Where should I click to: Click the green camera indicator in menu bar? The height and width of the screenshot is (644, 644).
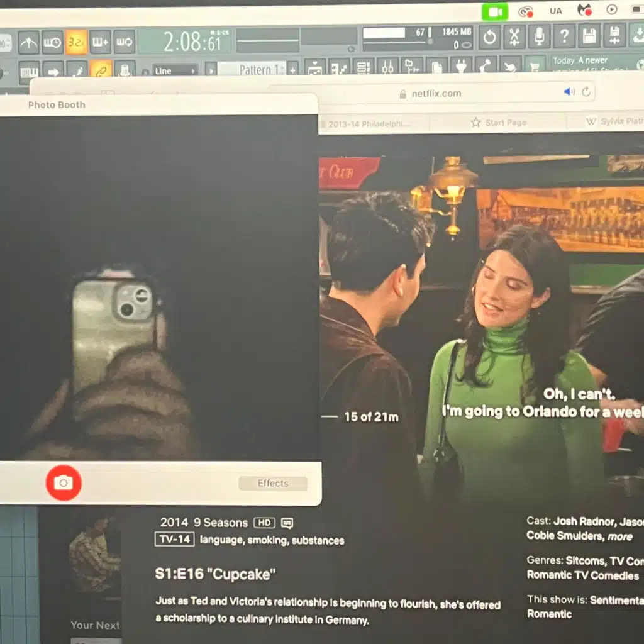point(495,12)
